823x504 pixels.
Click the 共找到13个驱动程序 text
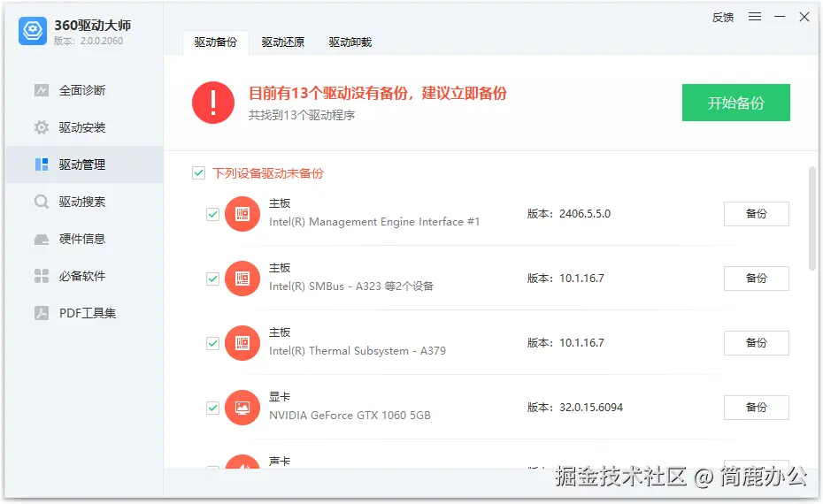(x=302, y=115)
